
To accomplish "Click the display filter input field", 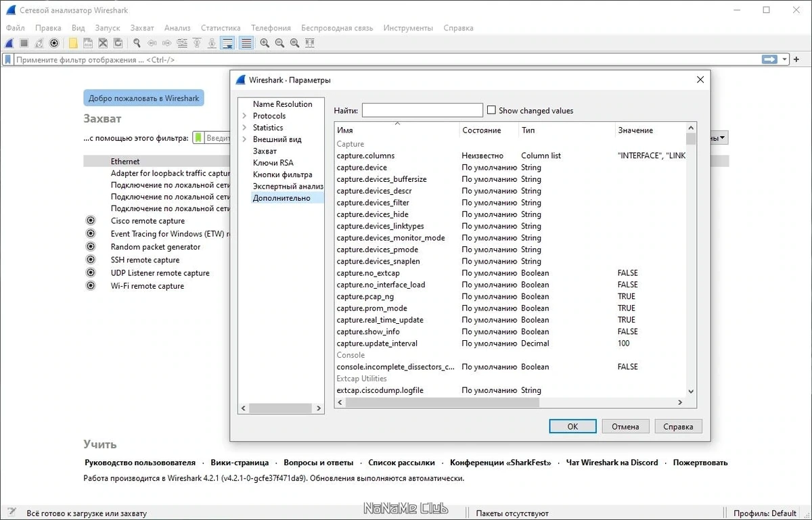I will coord(386,60).
